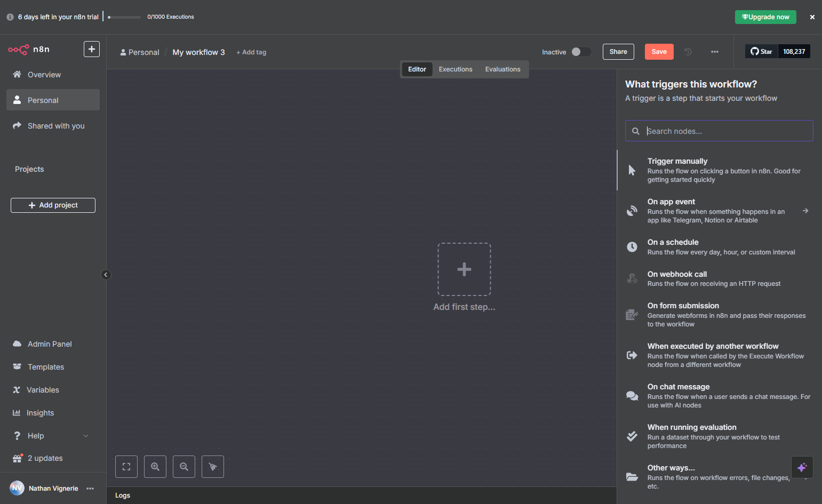Open the workflow three-dot options menu
The height and width of the screenshot is (504, 822).
[x=715, y=52]
